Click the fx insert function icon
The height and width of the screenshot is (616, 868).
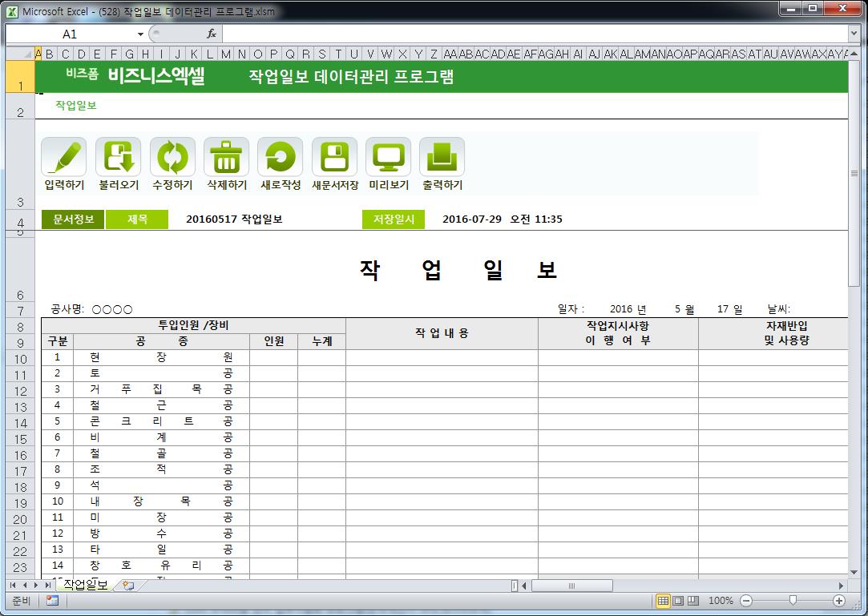212,34
